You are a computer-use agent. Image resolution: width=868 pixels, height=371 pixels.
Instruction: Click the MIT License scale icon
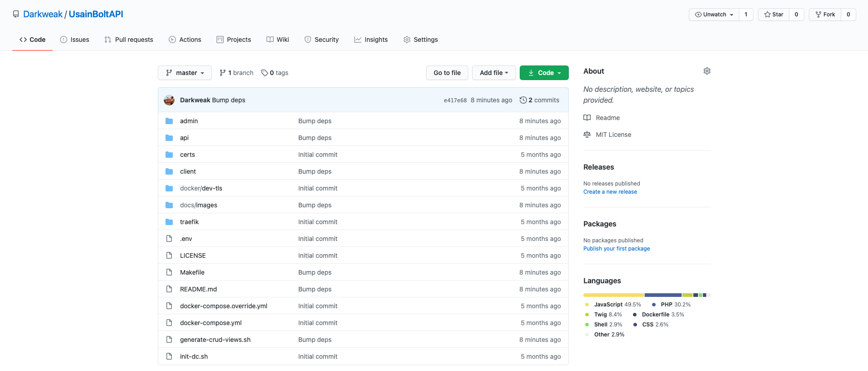click(x=587, y=135)
